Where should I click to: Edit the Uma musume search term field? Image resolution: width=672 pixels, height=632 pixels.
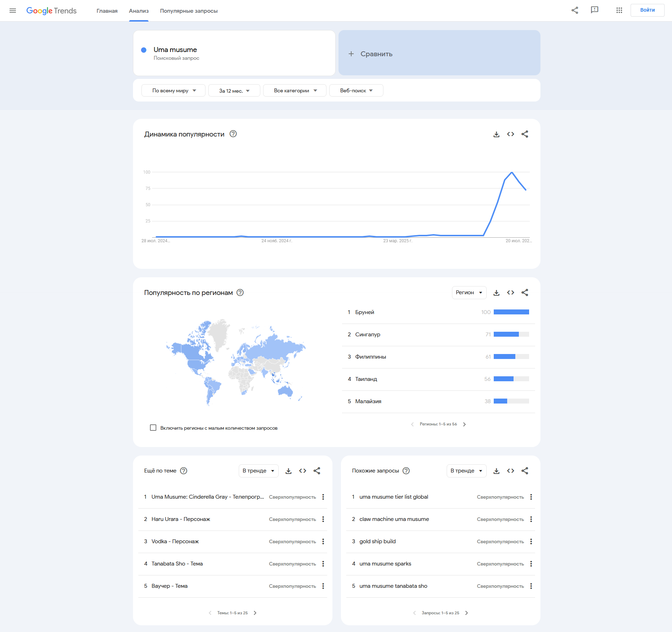point(234,53)
